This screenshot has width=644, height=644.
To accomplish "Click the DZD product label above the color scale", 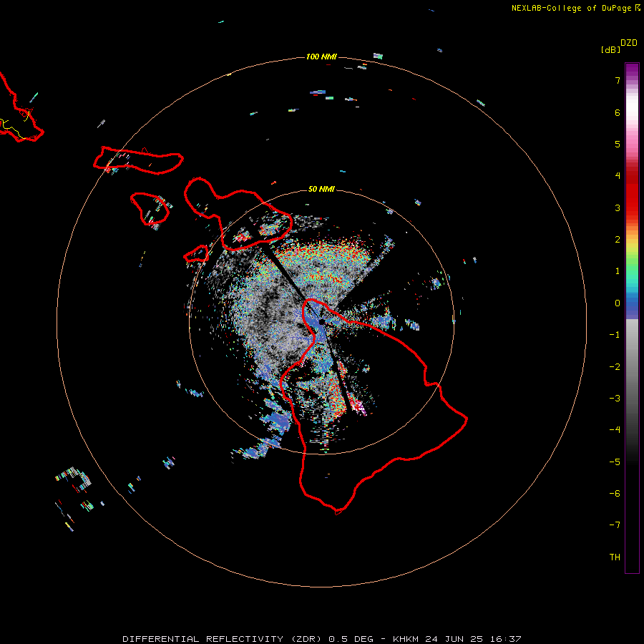I will coord(629,43).
